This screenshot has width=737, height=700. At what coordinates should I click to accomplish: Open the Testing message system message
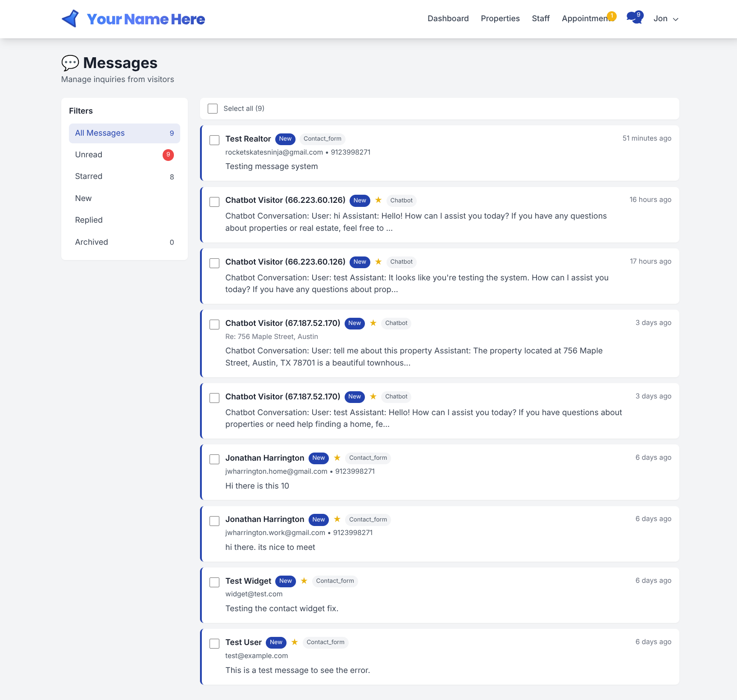[272, 166]
